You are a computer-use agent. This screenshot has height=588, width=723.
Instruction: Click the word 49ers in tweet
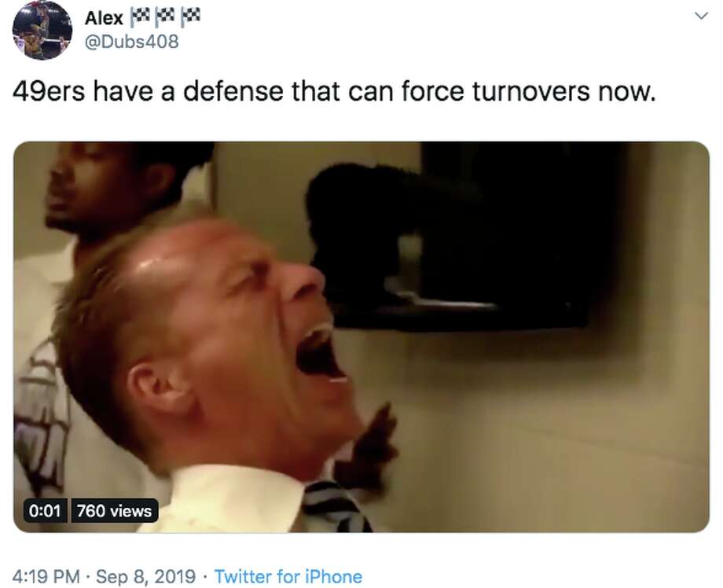(x=49, y=91)
